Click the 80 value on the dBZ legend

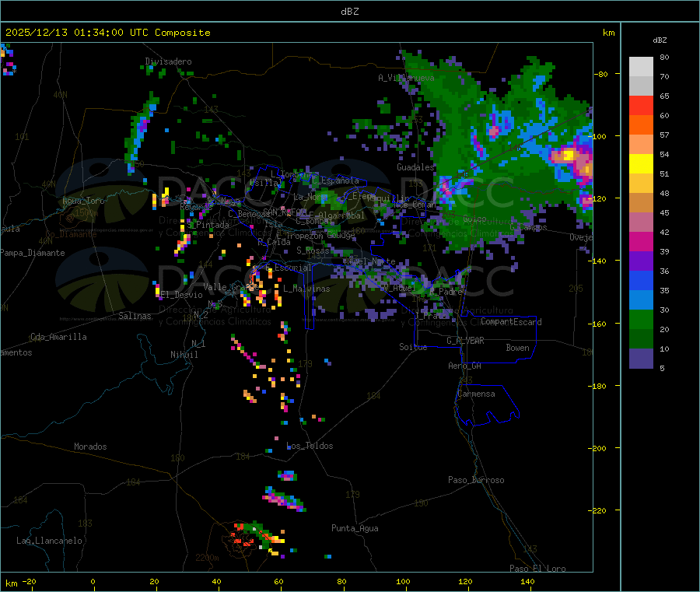(664, 57)
